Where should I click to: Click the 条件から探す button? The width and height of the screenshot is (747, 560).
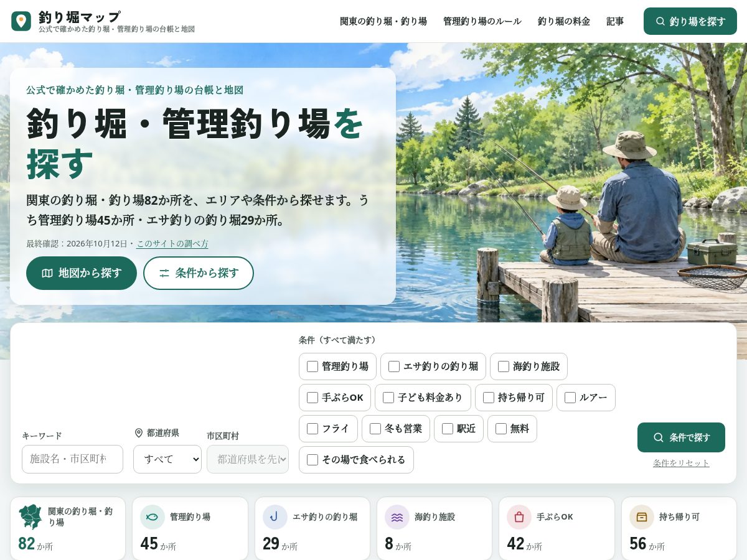(x=199, y=273)
